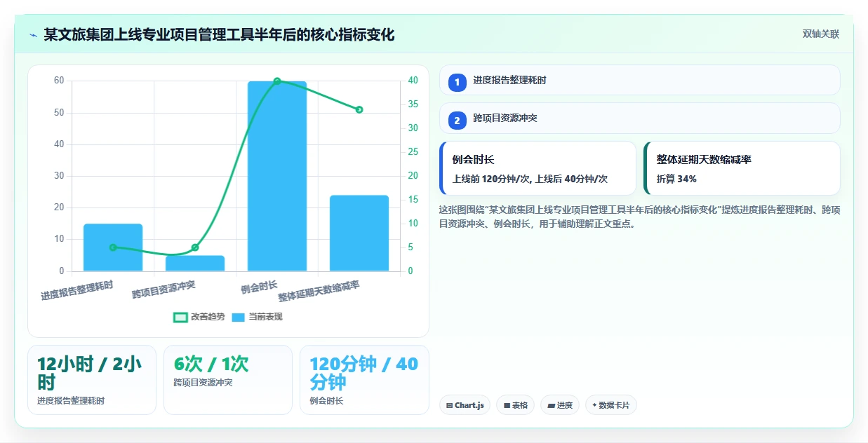868x443 pixels.
Task: Open the 跨项目资源冲突 list item
Action: (639, 118)
